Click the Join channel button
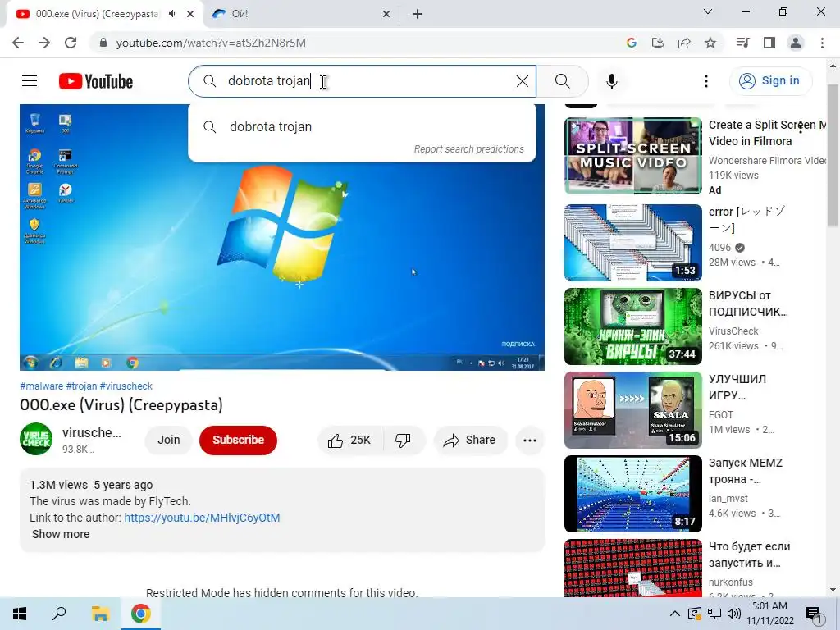 click(168, 441)
